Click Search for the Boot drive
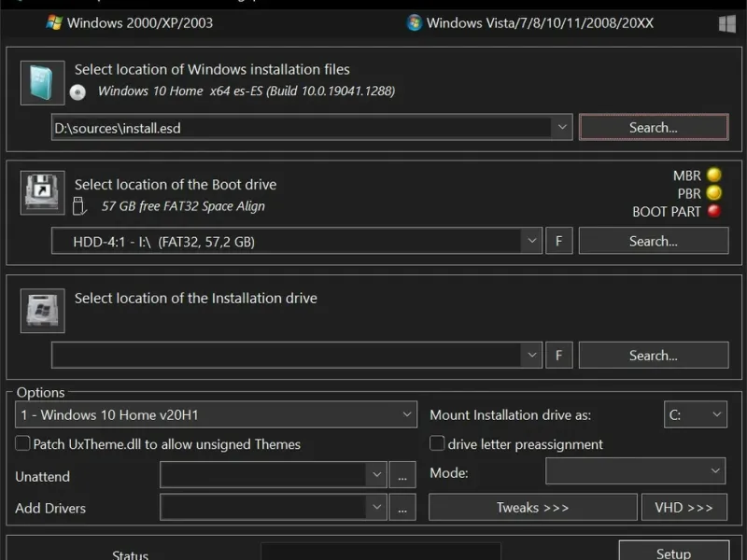This screenshot has height=560, width=747. tap(654, 241)
